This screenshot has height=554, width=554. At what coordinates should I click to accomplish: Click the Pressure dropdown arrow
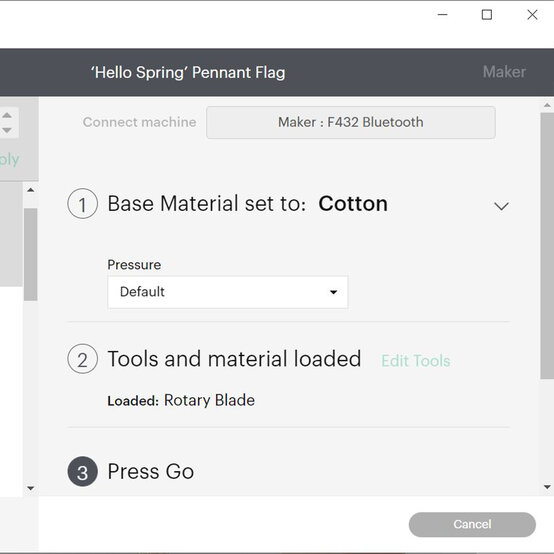click(333, 292)
